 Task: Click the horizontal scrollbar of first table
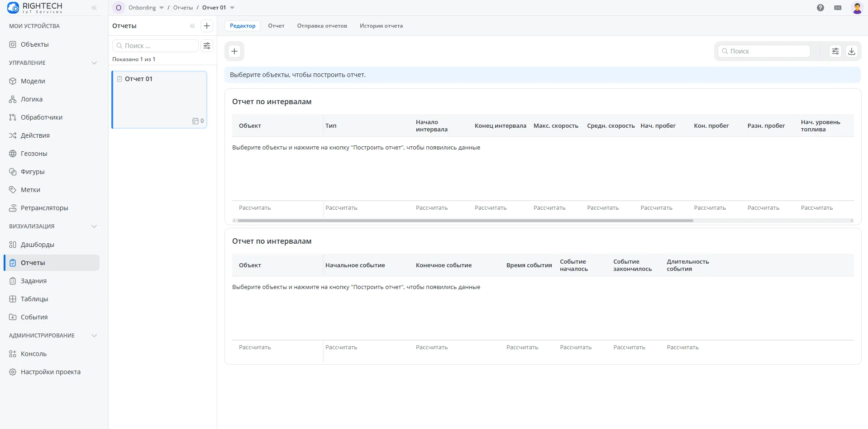465,221
